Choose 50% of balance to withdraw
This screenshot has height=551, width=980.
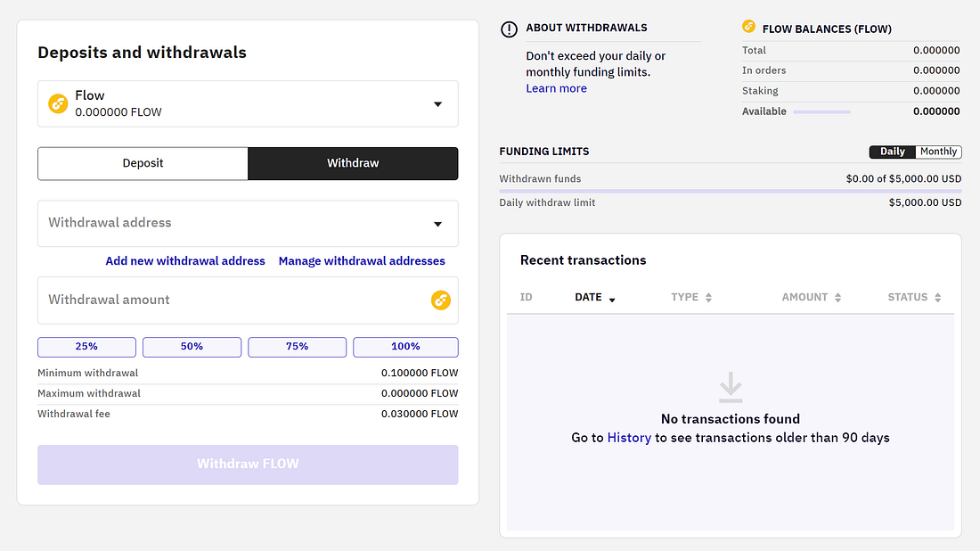point(192,347)
